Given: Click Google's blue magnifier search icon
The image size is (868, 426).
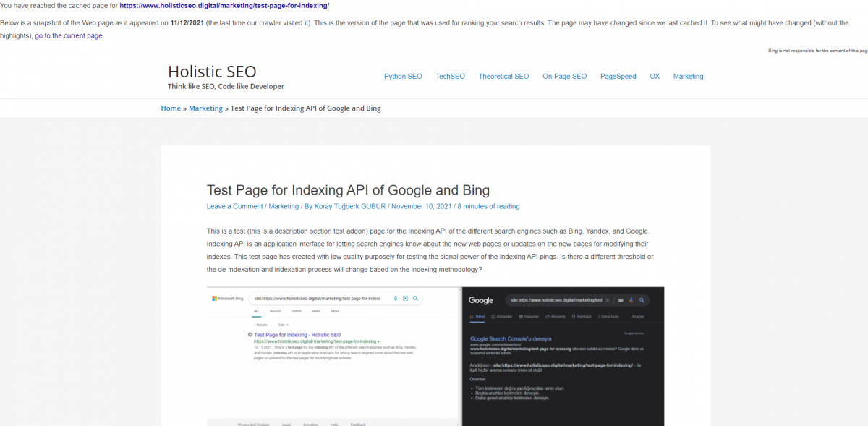Looking at the screenshot, I should coord(642,300).
